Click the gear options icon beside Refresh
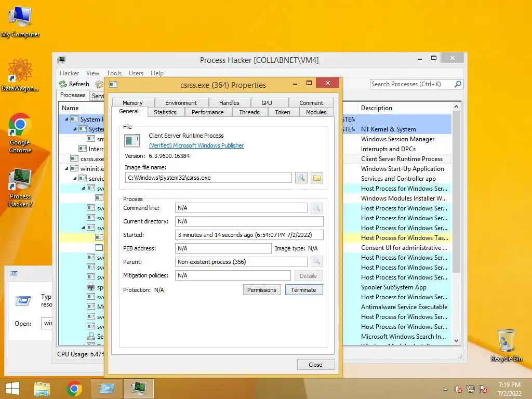 (x=99, y=84)
